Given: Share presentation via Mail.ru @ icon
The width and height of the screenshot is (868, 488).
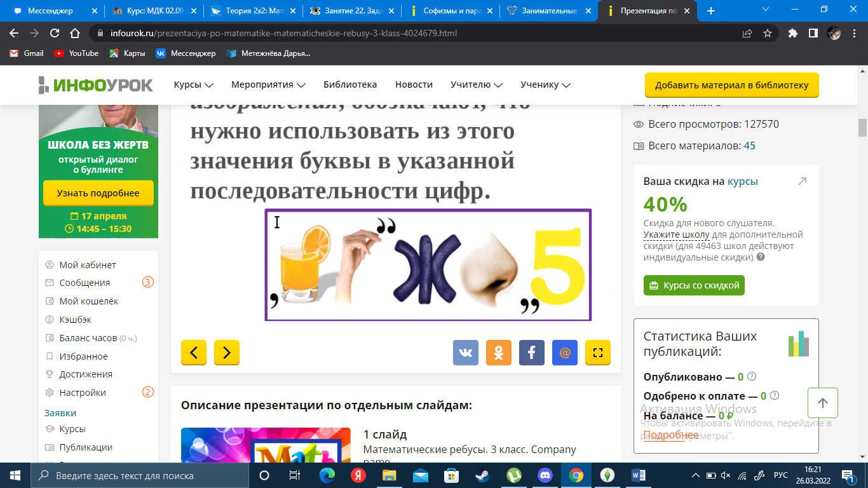Looking at the screenshot, I should (565, 353).
